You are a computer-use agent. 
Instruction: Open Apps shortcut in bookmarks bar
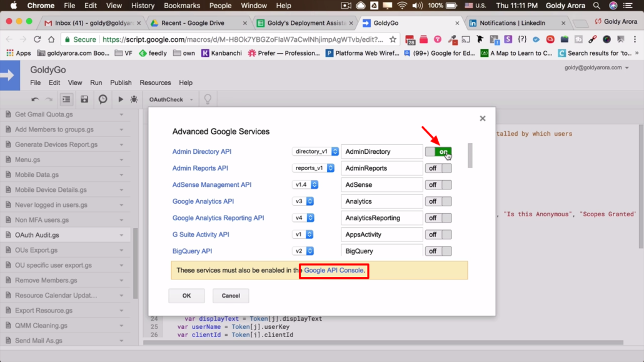point(19,53)
